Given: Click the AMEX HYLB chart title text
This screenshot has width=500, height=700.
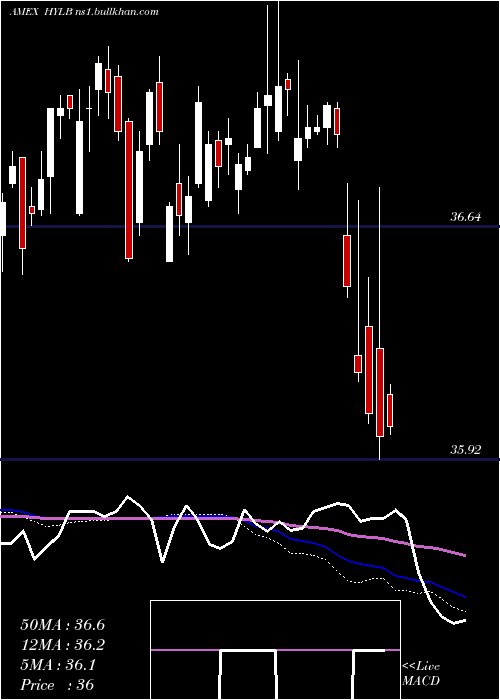Looking at the screenshot, I should tap(84, 12).
